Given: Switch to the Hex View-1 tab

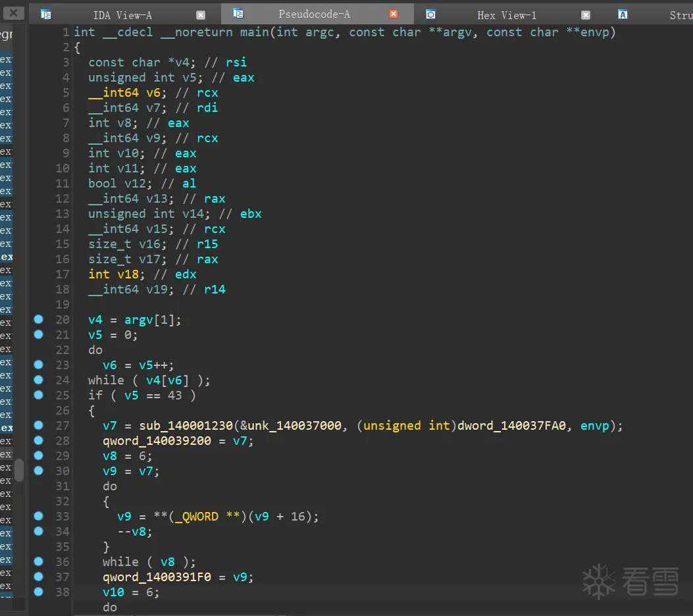Looking at the screenshot, I should point(507,15).
